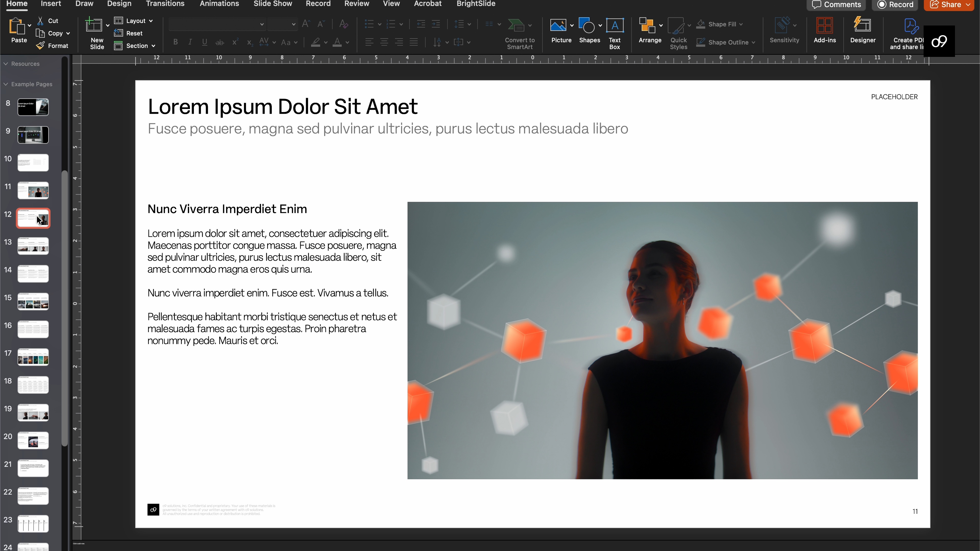Click Convert to SmartArt icon
980x551 pixels.
(516, 25)
